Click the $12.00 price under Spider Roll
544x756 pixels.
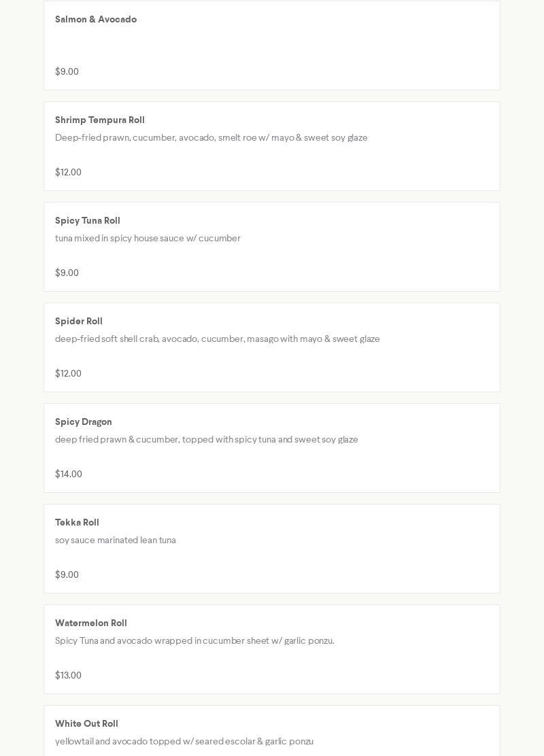point(68,373)
